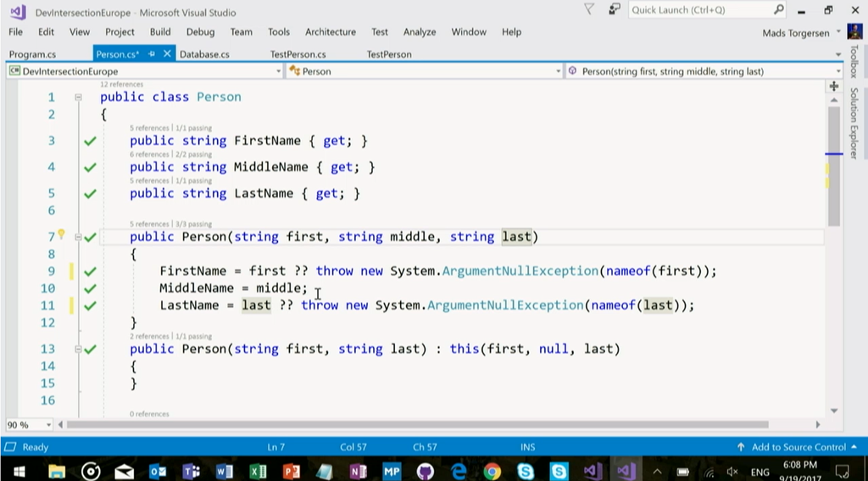The width and height of the screenshot is (868, 481).
Task: Click the 12 references CodeLens link
Action: pyautogui.click(x=122, y=84)
